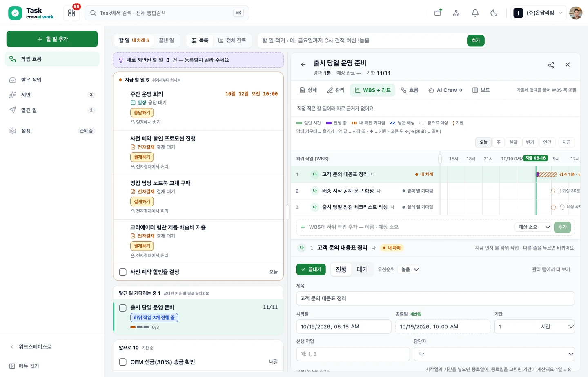Switch to the 흐름 tab

[410, 90]
